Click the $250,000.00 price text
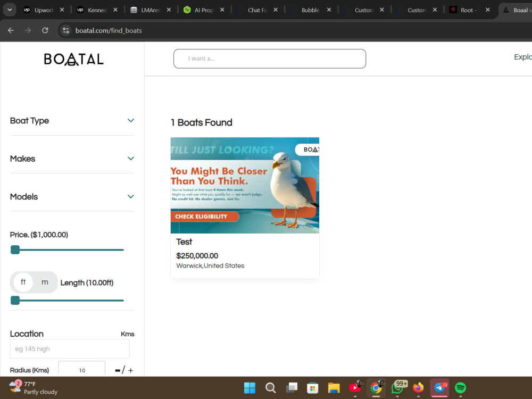 (197, 256)
